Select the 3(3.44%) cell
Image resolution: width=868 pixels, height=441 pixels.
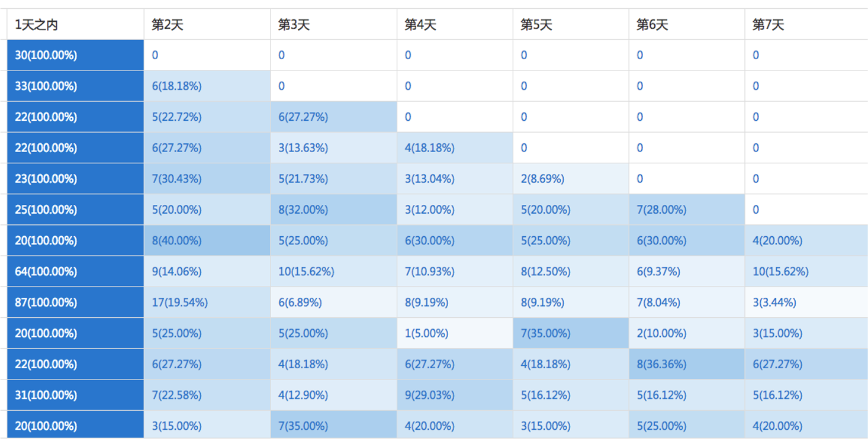tap(774, 302)
